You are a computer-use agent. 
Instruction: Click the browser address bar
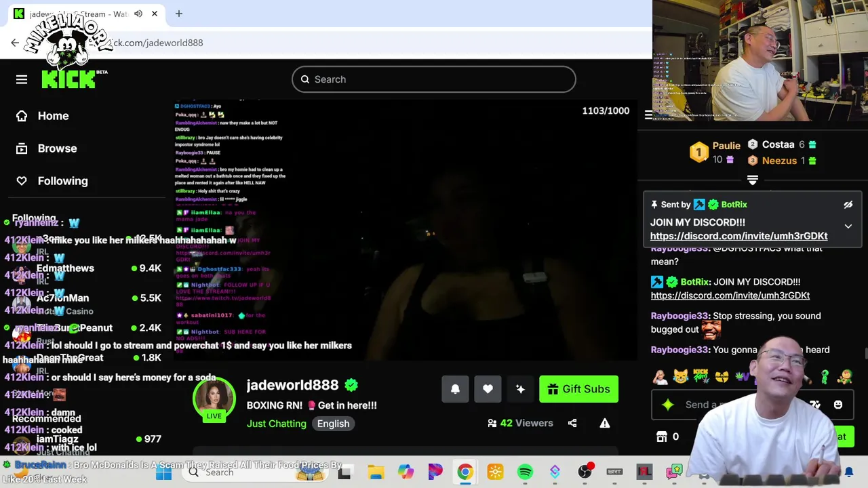coord(325,43)
